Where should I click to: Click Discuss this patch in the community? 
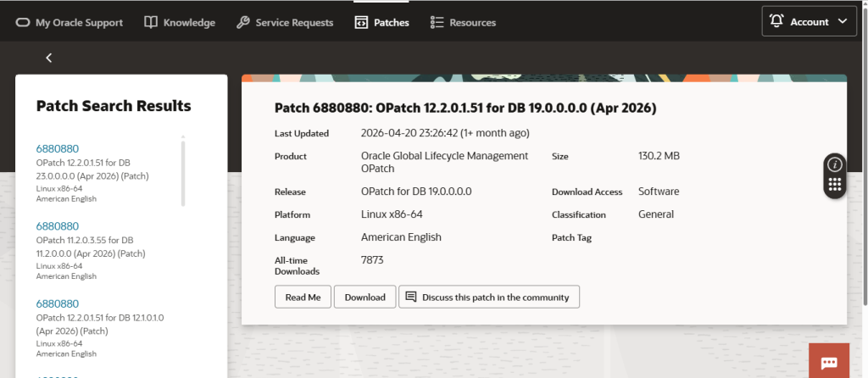pyautogui.click(x=489, y=297)
